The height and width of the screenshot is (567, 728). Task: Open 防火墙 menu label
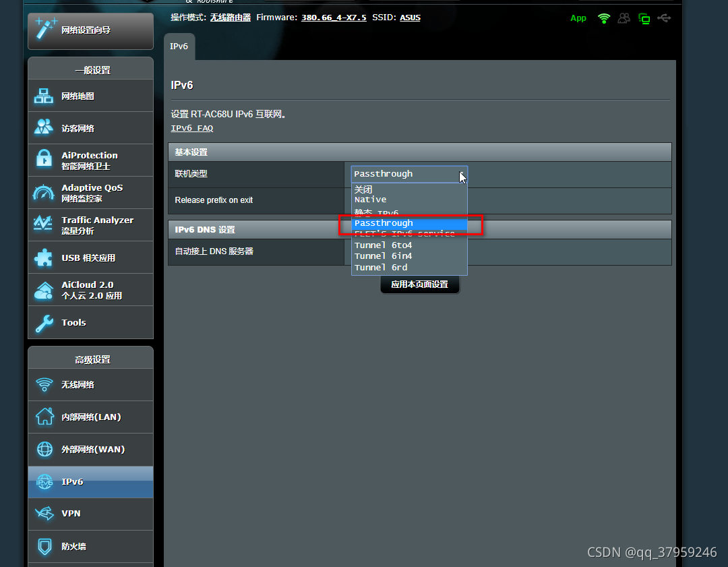click(x=74, y=547)
